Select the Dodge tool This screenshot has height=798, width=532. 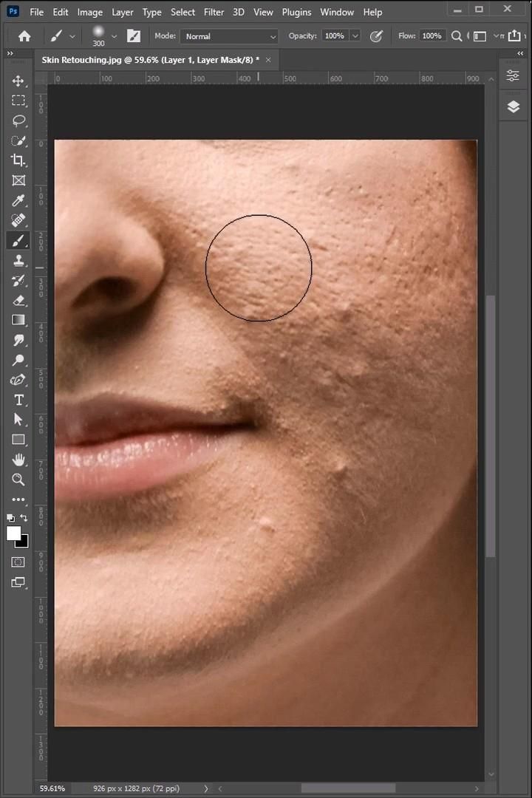(x=18, y=361)
